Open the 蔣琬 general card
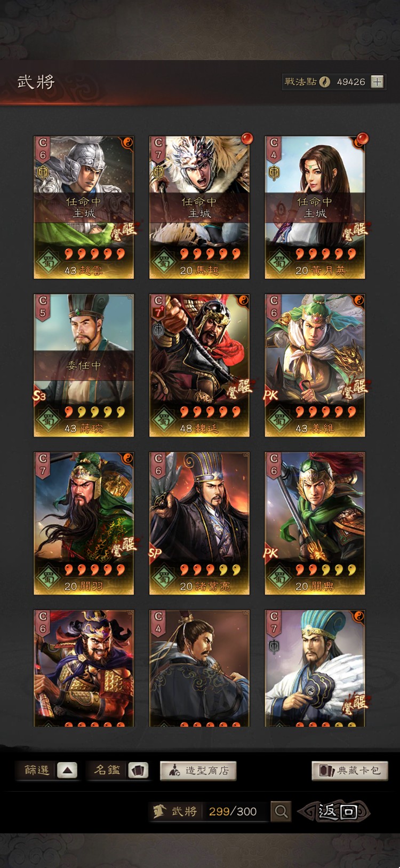This screenshot has width=400, height=868. click(x=84, y=365)
